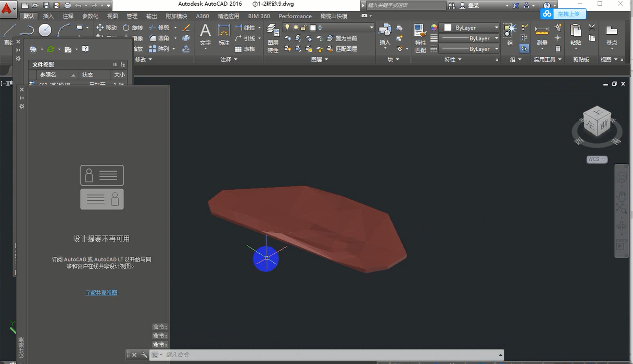Image resolution: width=633 pixels, height=364 pixels.
Task: Click the Erase tool icon
Action: [x=186, y=28]
